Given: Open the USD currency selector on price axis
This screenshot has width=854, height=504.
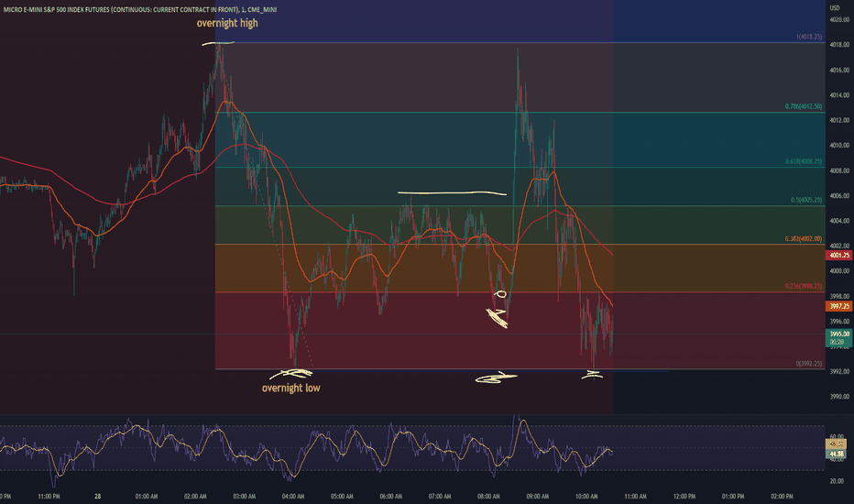Looking at the screenshot, I should (835, 7).
